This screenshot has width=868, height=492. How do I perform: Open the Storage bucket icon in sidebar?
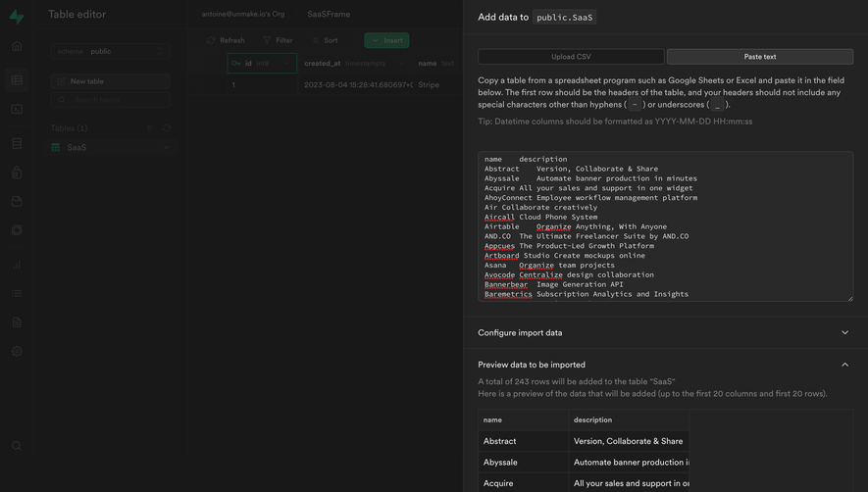pyautogui.click(x=17, y=201)
